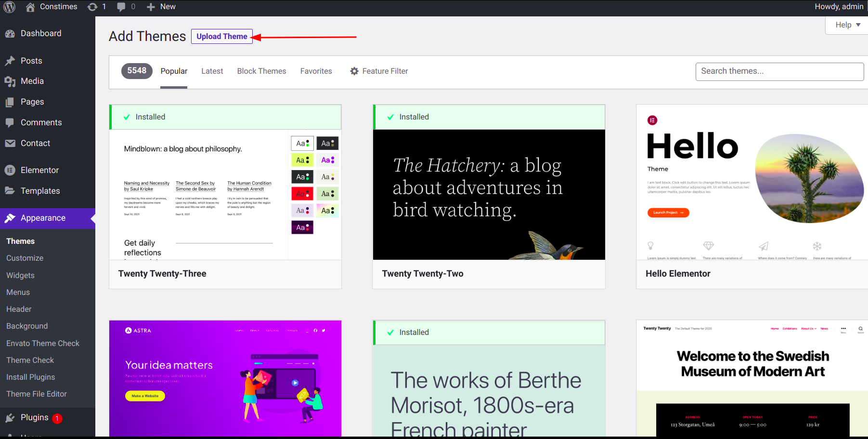Open the Theme File Editor link
The width and height of the screenshot is (868, 439).
tap(37, 394)
